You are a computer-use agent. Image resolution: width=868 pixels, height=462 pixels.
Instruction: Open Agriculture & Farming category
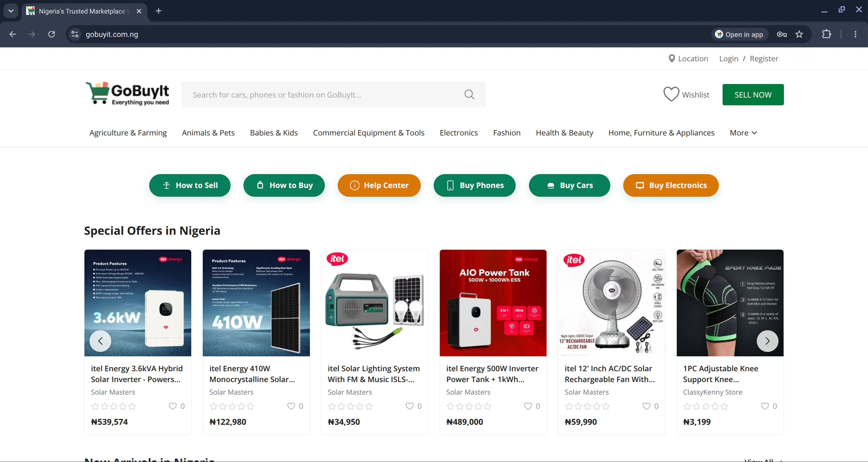click(128, 133)
